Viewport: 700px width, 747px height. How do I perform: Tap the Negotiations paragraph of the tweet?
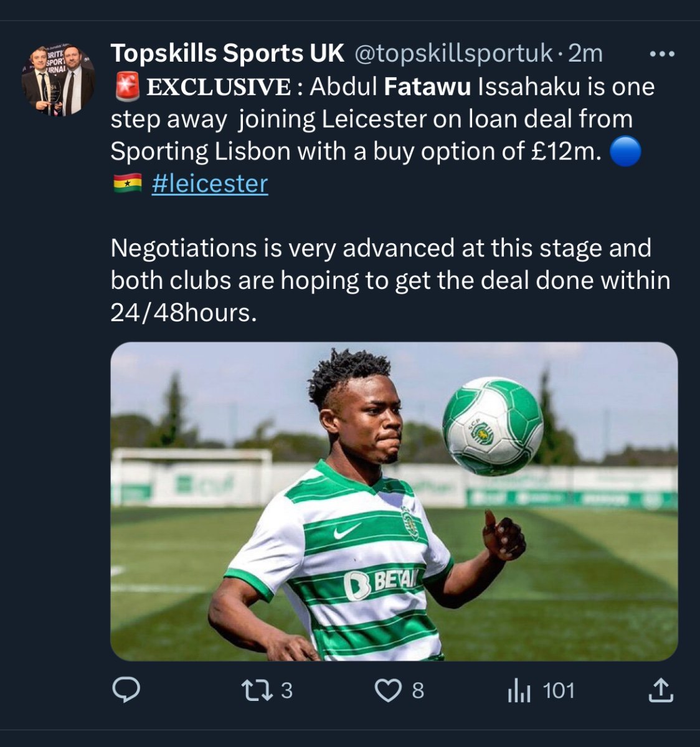(x=390, y=280)
